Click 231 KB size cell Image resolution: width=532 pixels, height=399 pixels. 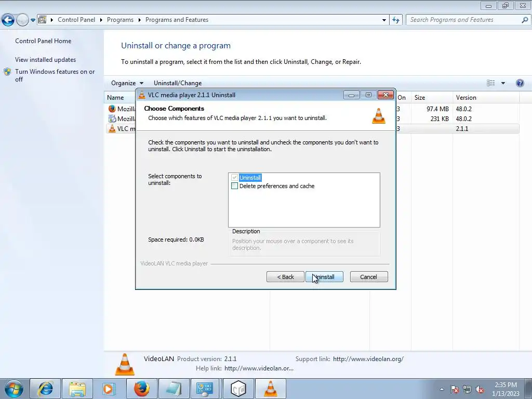(440, 119)
